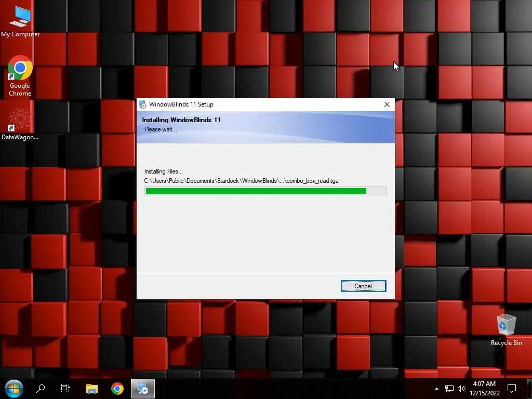Open taskbar search magnifier
This screenshot has height=399, width=532.
point(41,389)
